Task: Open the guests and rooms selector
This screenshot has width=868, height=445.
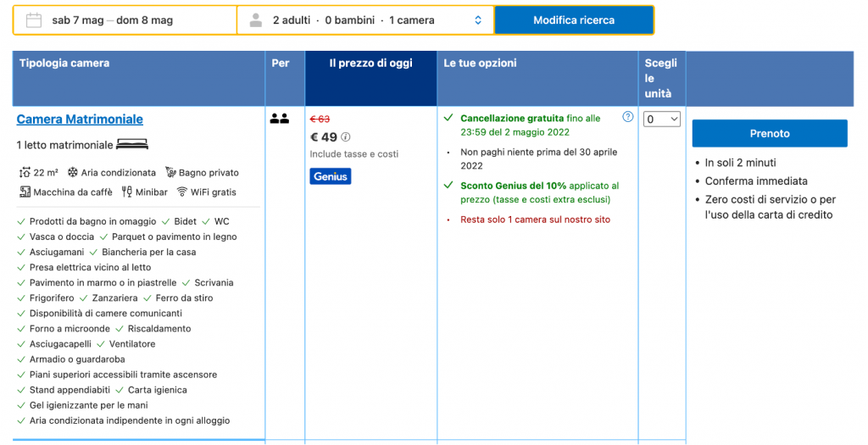Action: [x=364, y=20]
